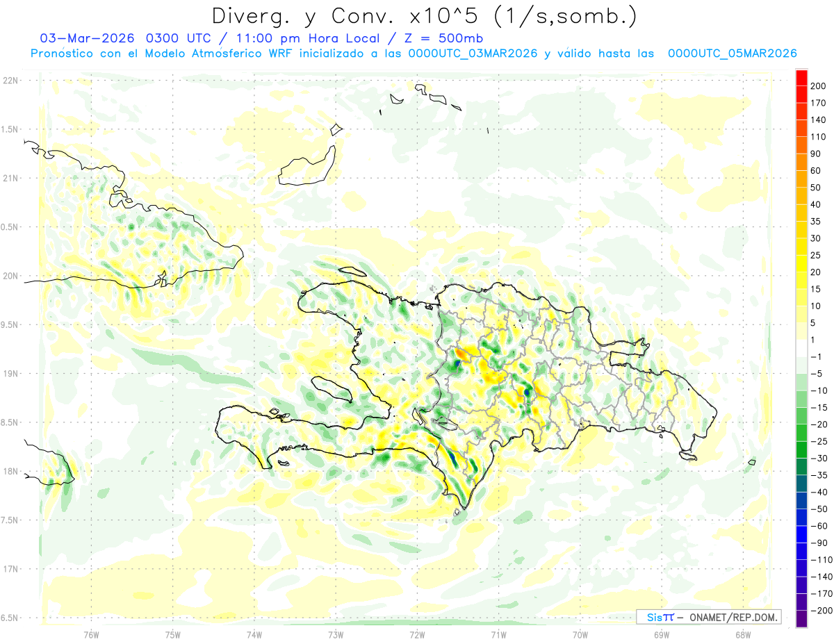Click the '20N' latitude label
Viewport: 834px width, 644px height.
click(10, 276)
